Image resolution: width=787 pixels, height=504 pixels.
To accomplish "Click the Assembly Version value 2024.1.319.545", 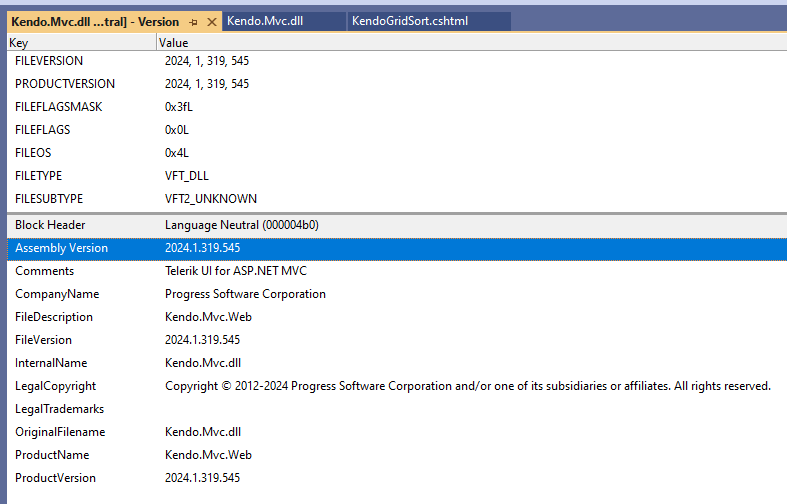I will pos(203,248).
